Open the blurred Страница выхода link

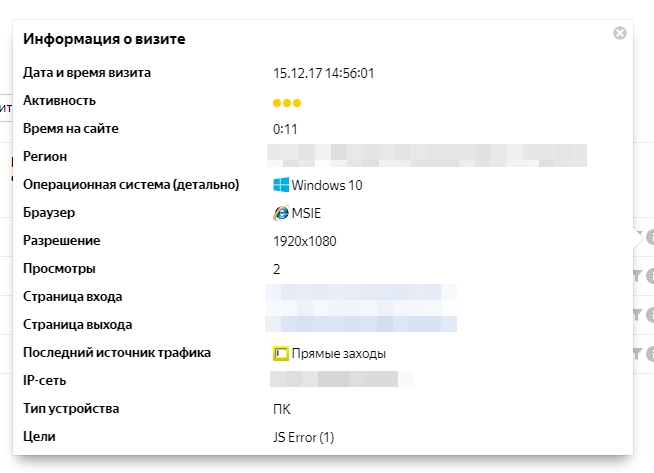[x=361, y=324]
